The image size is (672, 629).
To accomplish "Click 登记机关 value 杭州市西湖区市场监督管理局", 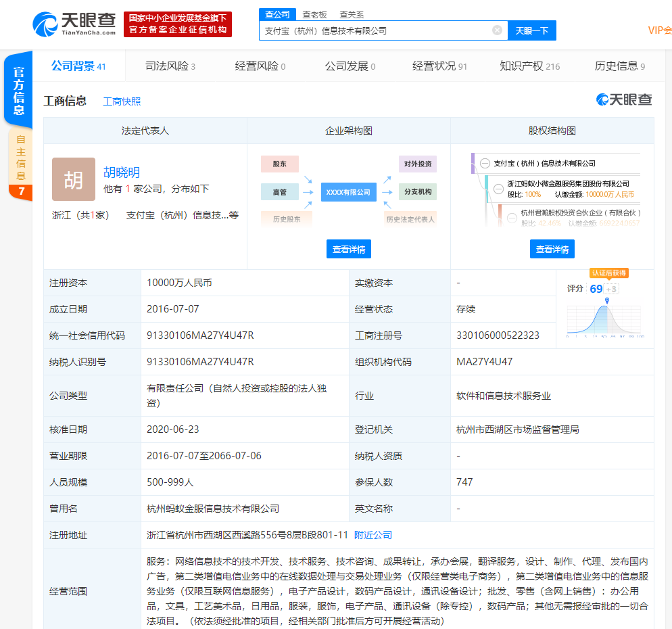I will 518,429.
